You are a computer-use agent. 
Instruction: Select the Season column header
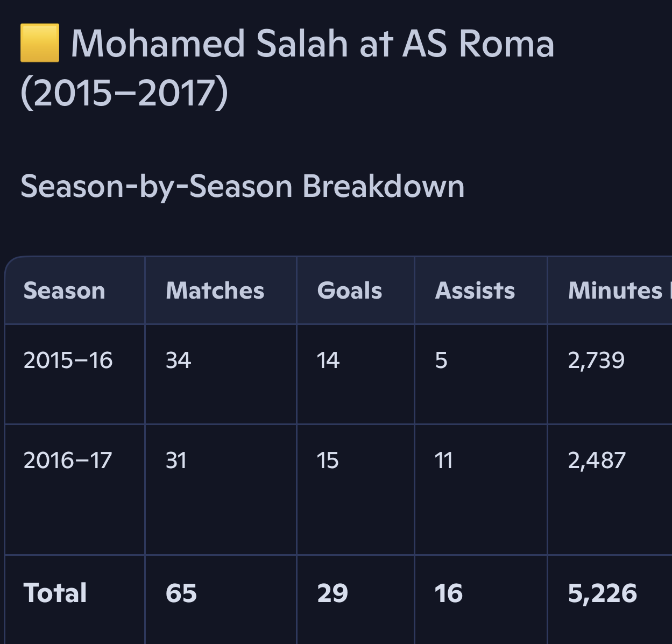tap(65, 291)
